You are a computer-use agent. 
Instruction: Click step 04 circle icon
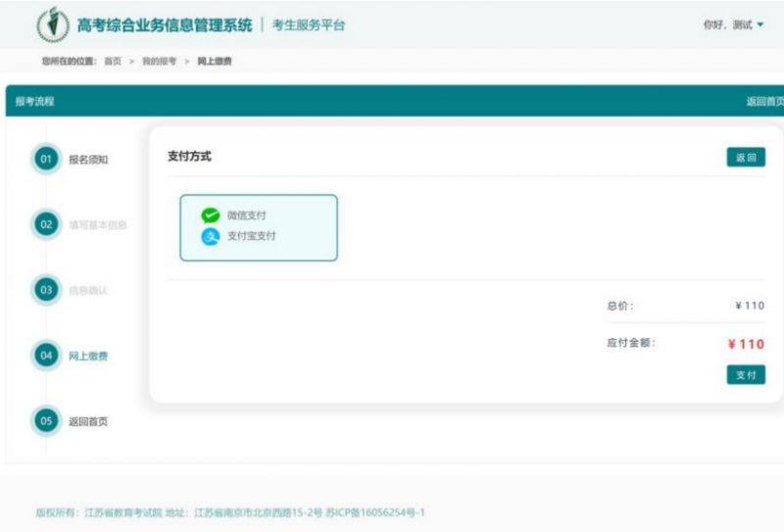(46, 356)
